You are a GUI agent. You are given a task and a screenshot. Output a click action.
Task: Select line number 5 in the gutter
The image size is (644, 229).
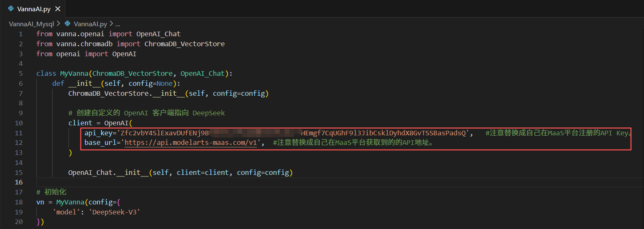click(x=20, y=73)
